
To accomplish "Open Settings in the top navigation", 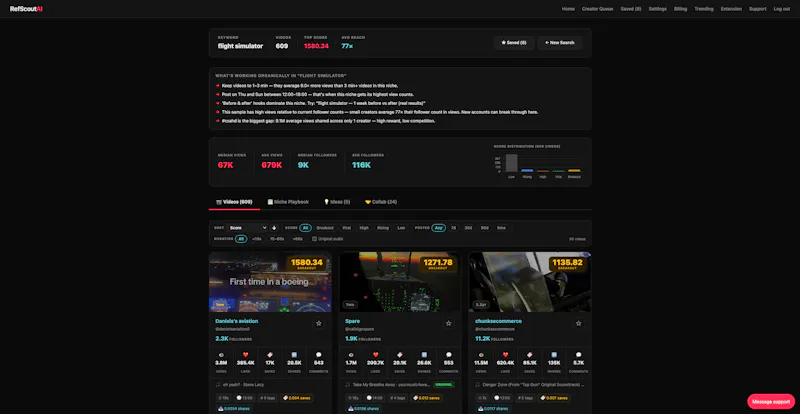I will point(658,9).
